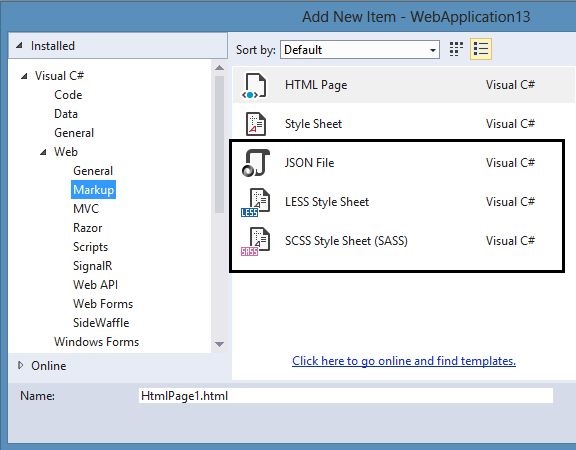Open the online templates link

coord(404,361)
